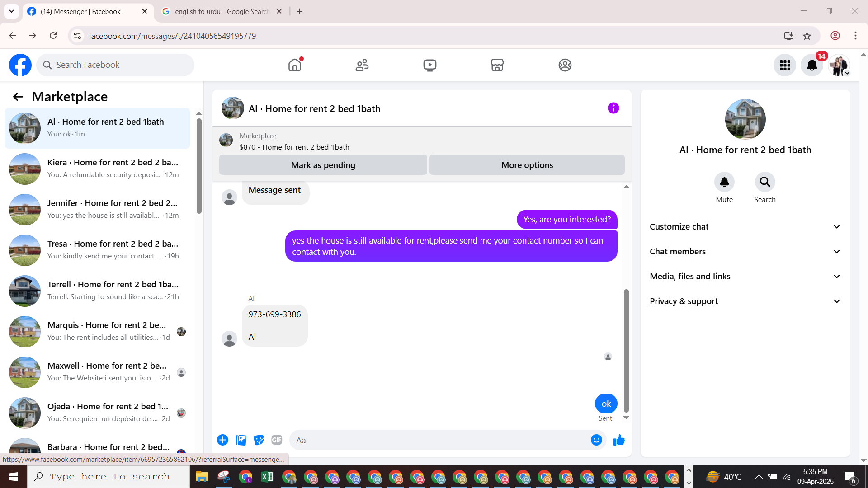Expand Media, files and links section
The image size is (868, 488).
745,277
